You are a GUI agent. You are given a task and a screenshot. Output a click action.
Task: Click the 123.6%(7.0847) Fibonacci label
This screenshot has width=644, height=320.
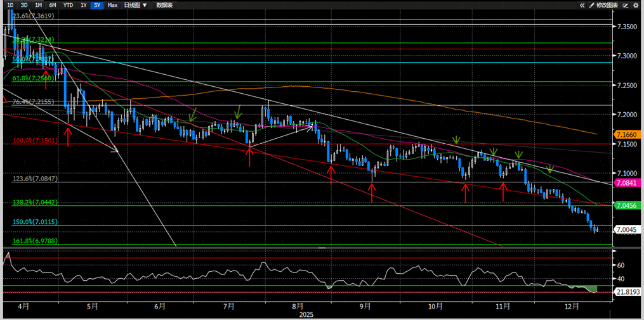35,179
